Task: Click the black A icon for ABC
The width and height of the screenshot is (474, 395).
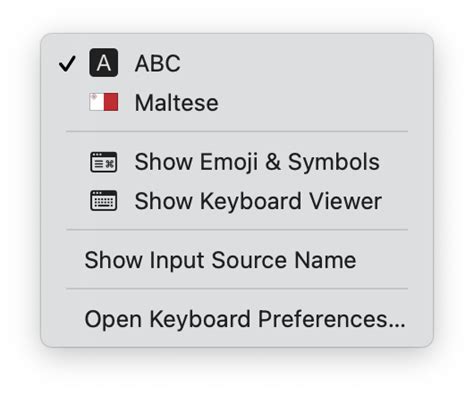Action: tap(103, 63)
